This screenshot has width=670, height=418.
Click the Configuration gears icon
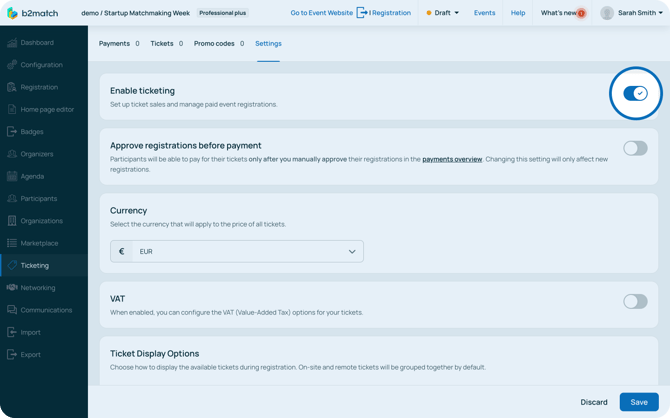pos(12,65)
